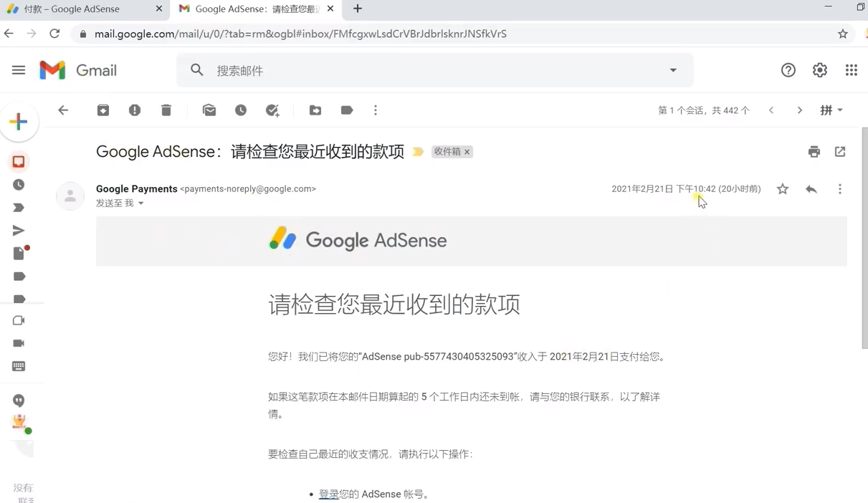Archive this conversation
868x503 pixels.
point(103,110)
